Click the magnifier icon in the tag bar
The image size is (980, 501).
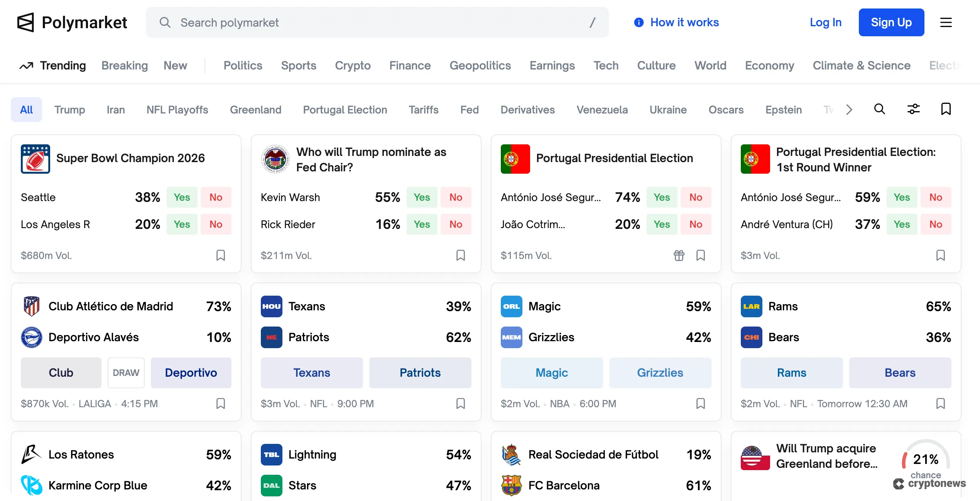[879, 109]
